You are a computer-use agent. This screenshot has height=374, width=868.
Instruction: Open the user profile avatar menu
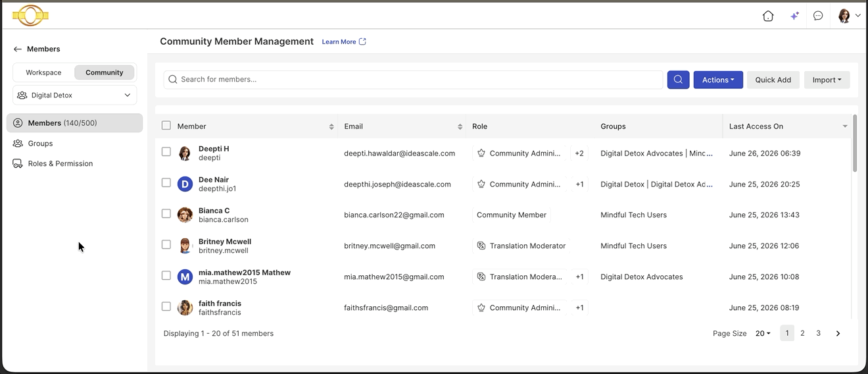[x=849, y=16]
